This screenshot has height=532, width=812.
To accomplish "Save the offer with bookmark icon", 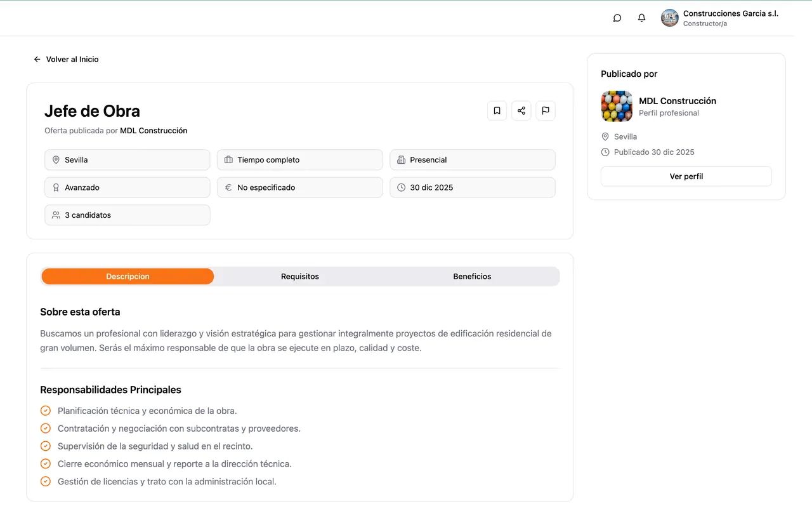I will (x=497, y=110).
